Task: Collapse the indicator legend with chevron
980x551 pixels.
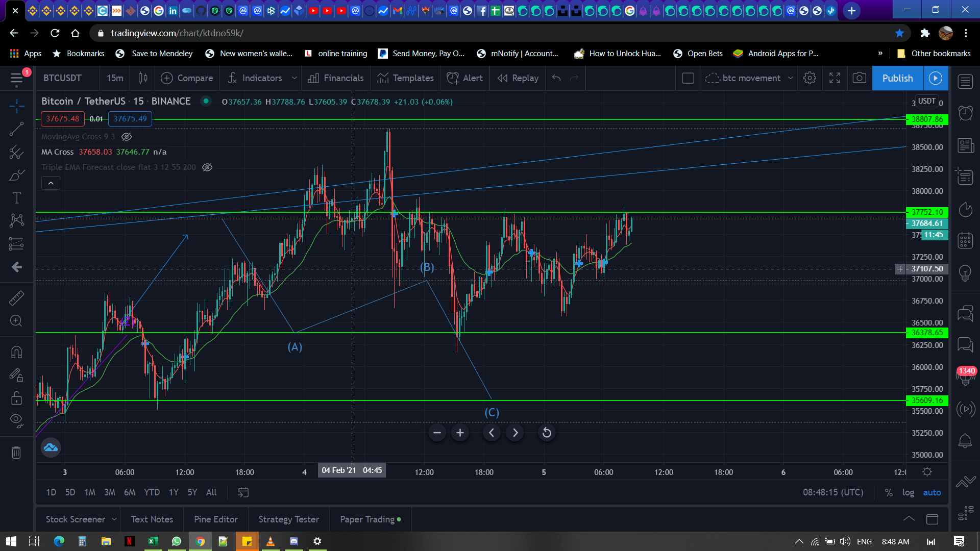Action: point(51,183)
